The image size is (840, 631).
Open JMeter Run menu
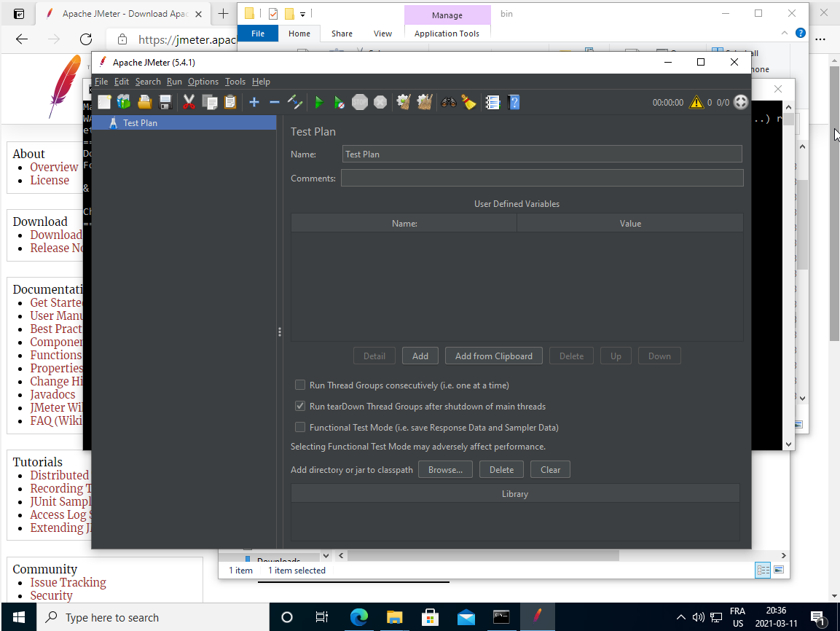pos(174,82)
